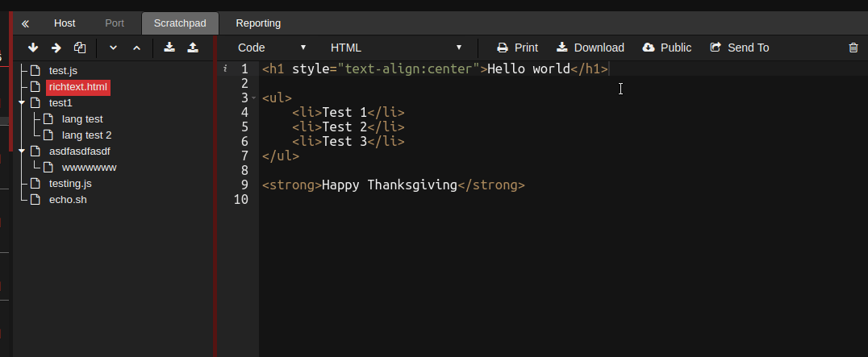The width and height of the screenshot is (868, 357).
Task: Select the test1 tree item
Action: click(x=61, y=103)
